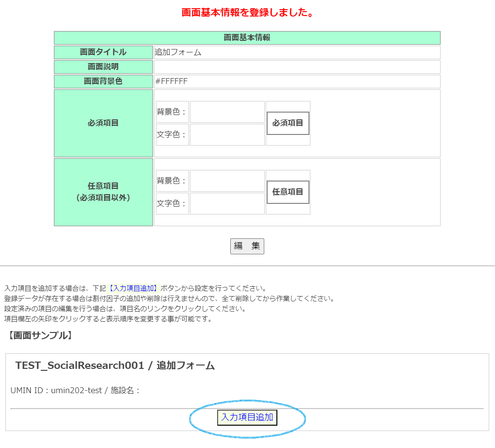
Task: Select the 文字色 swatch cell for 任意項目
Action: [227, 204]
